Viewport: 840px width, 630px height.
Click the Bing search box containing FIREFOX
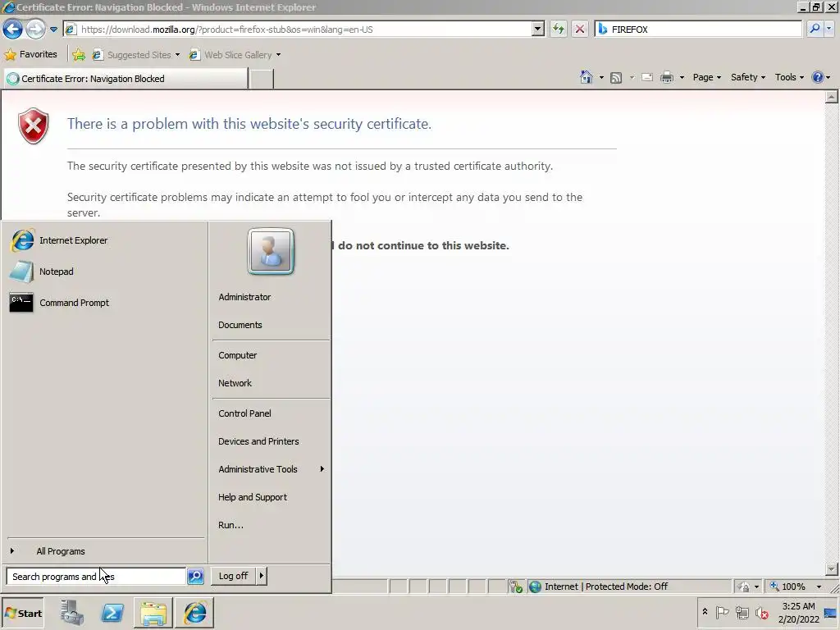click(x=697, y=30)
